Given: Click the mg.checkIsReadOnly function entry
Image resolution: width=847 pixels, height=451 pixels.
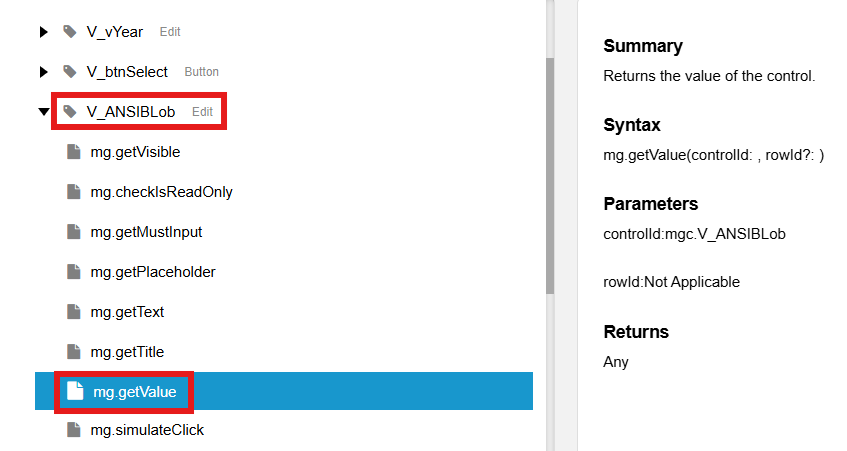Looking at the screenshot, I should [162, 192].
